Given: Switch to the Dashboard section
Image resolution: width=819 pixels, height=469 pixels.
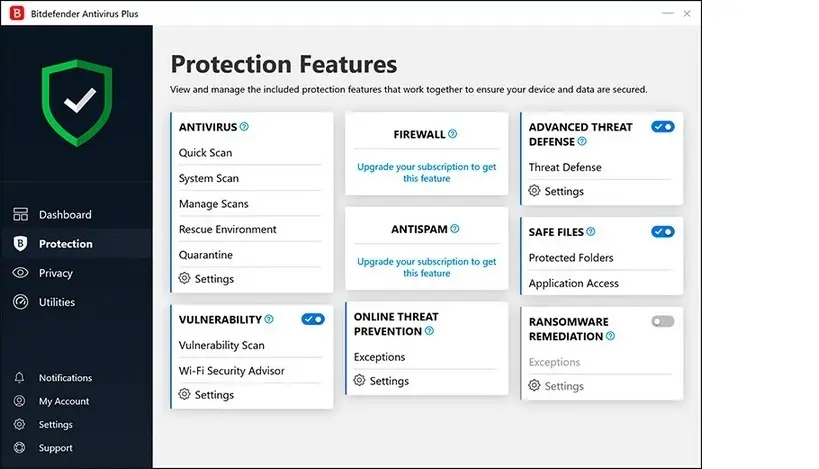Looking at the screenshot, I should click(65, 215).
